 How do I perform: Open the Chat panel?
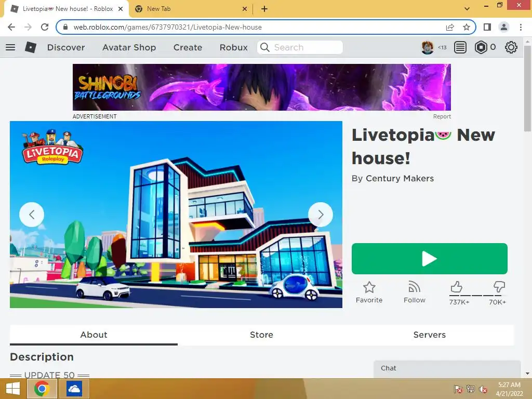pos(447,369)
